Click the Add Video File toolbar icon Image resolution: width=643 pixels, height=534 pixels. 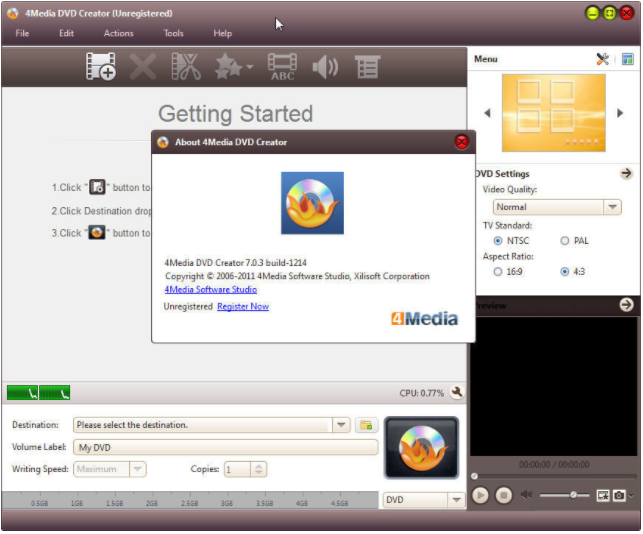(x=100, y=66)
